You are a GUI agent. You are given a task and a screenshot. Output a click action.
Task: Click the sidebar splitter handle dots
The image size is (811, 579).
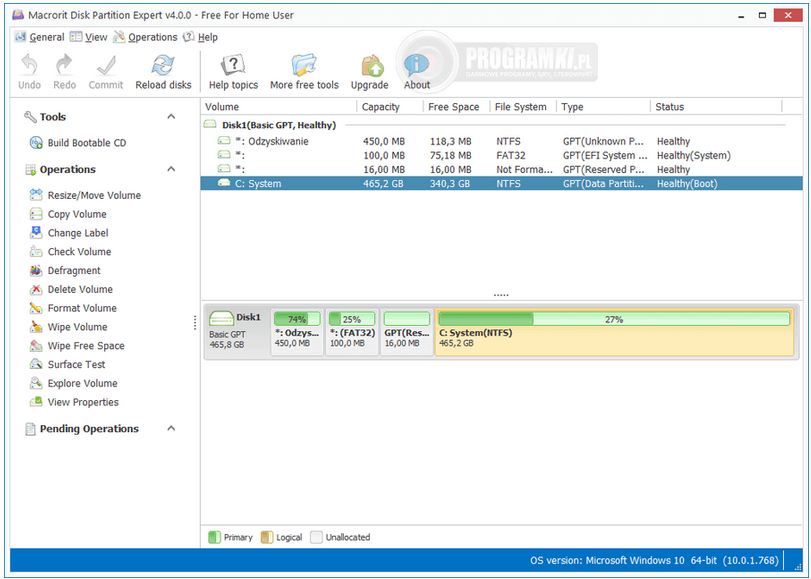point(195,322)
